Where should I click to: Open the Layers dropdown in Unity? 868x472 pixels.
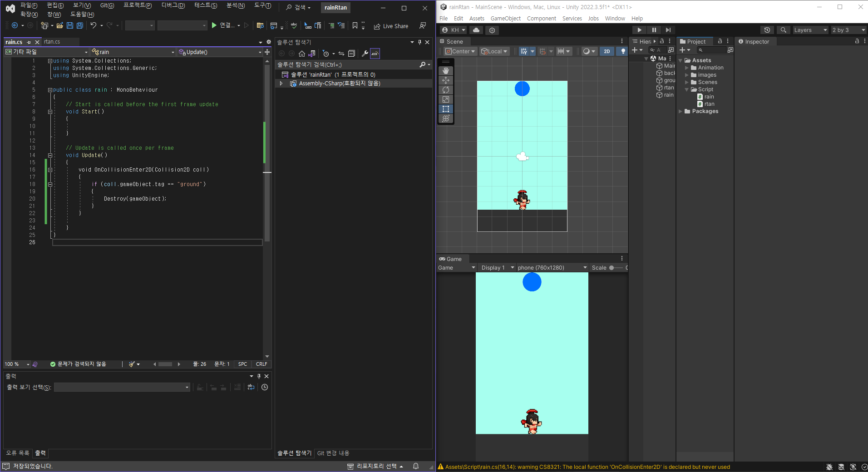[x=810, y=30]
